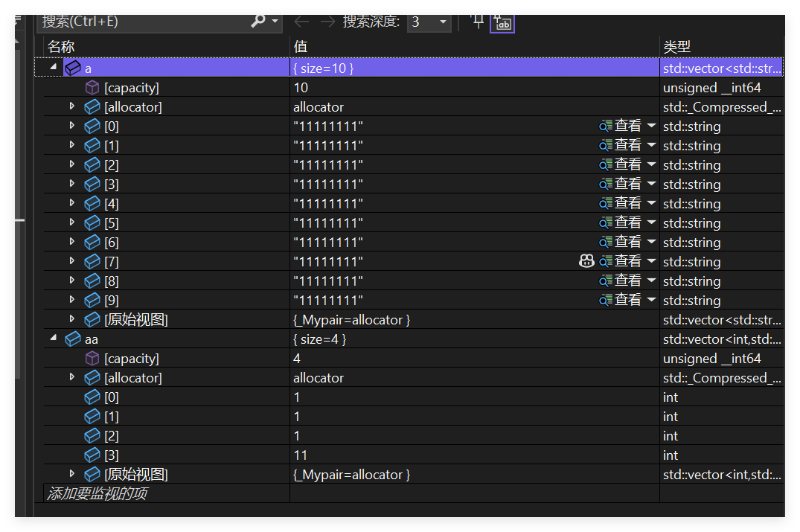Screen dimensions: 800x532
Task: Expand 原始视图 under vector aa
Action: (71, 474)
